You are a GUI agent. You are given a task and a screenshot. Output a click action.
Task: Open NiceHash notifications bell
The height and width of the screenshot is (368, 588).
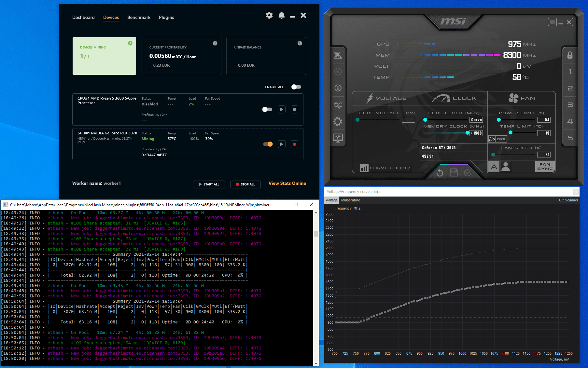click(x=282, y=15)
